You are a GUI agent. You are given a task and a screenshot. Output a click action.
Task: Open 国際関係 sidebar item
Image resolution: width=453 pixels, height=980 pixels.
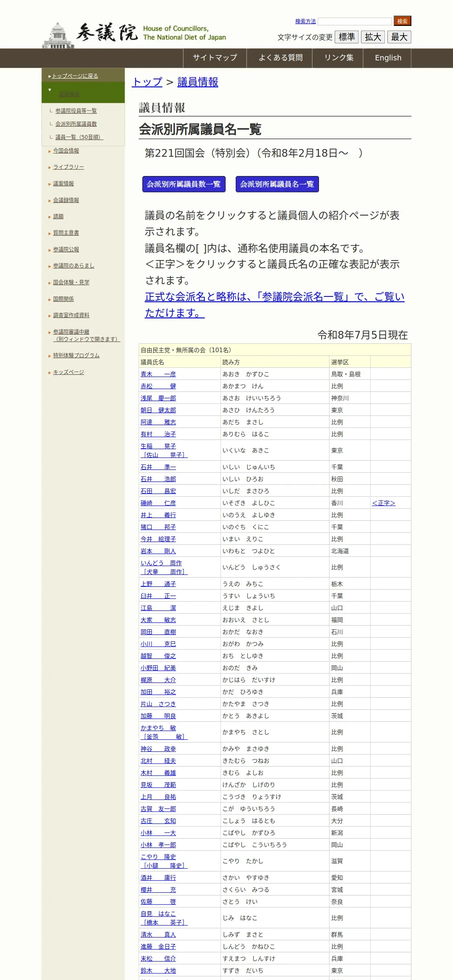[63, 299]
